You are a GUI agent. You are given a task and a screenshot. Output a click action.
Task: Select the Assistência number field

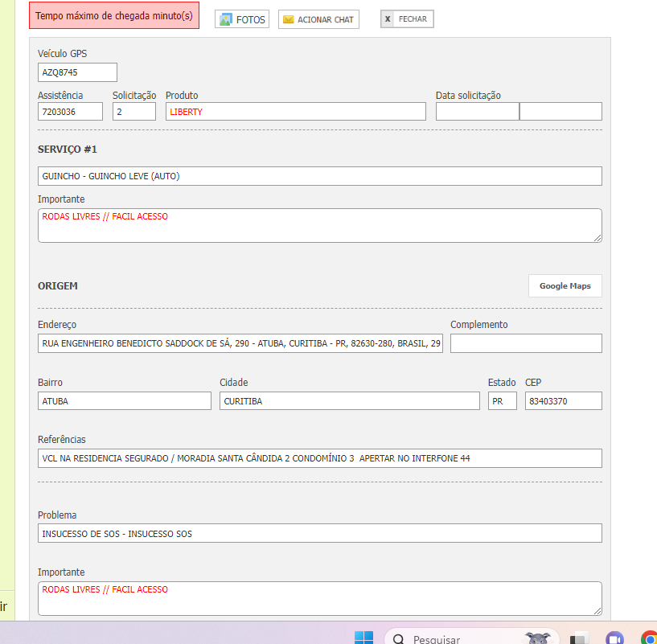[x=70, y=112]
